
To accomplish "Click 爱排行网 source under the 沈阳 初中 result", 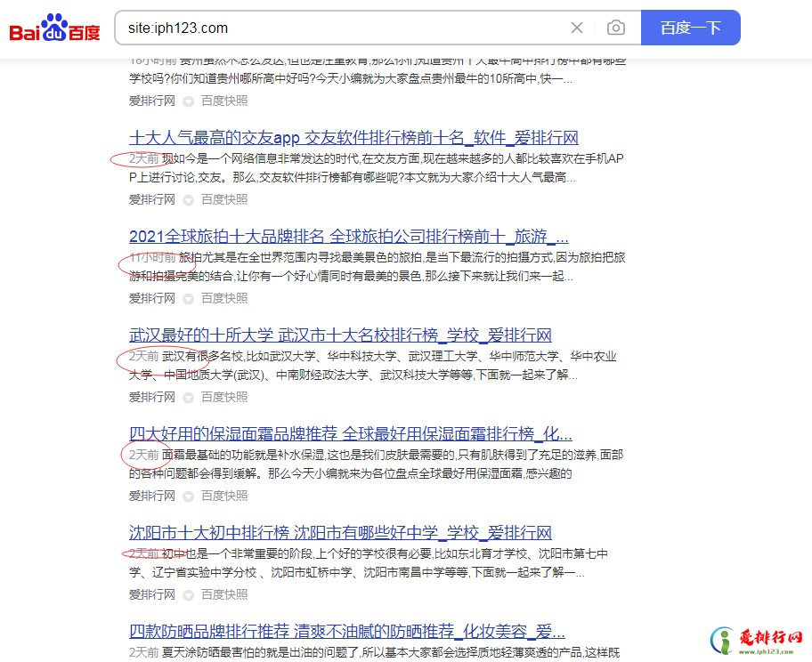I will (x=151, y=595).
